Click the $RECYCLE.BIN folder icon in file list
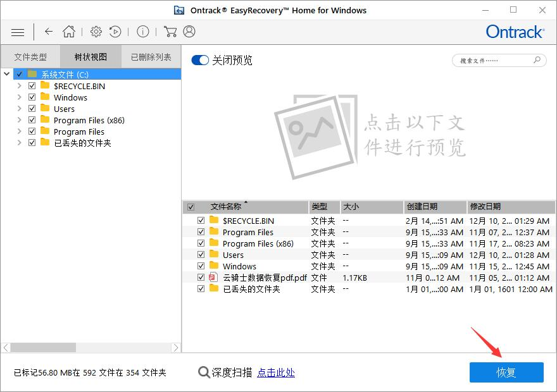This screenshot has height=392, width=557. tap(214, 220)
